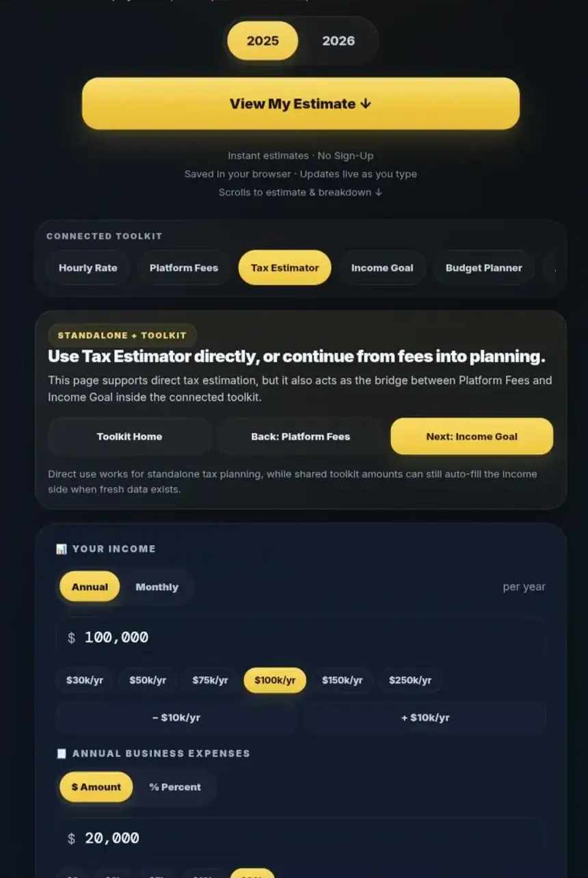This screenshot has height=878, width=588.
Task: Continue to Next: Income Goal
Action: [472, 436]
